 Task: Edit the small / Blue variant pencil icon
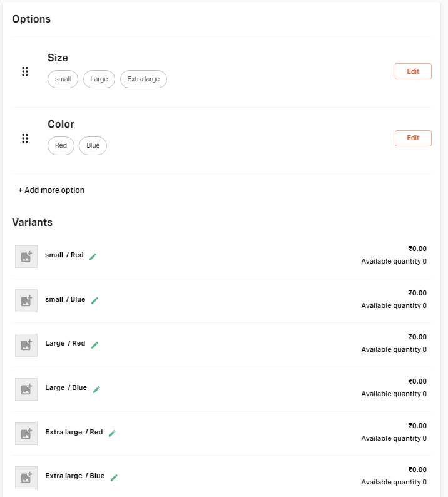click(x=94, y=300)
